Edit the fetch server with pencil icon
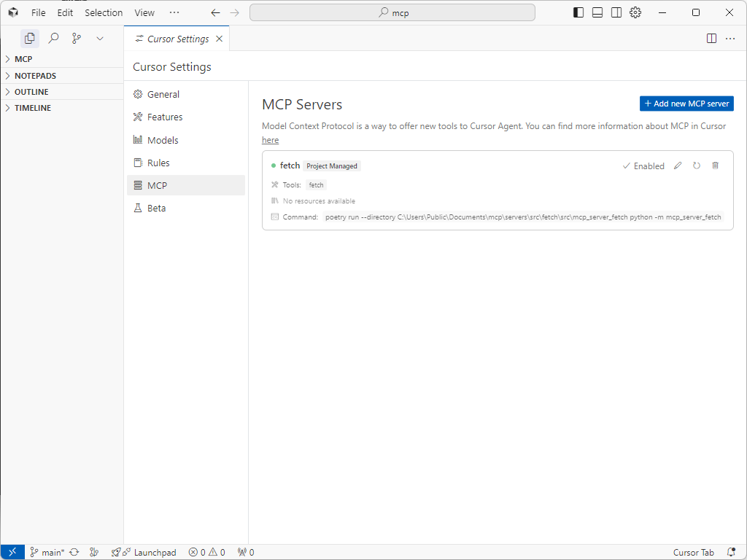The image size is (747, 560). coord(678,166)
